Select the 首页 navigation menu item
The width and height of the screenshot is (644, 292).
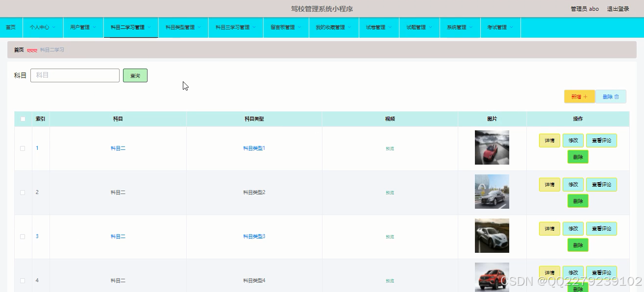pos(10,27)
